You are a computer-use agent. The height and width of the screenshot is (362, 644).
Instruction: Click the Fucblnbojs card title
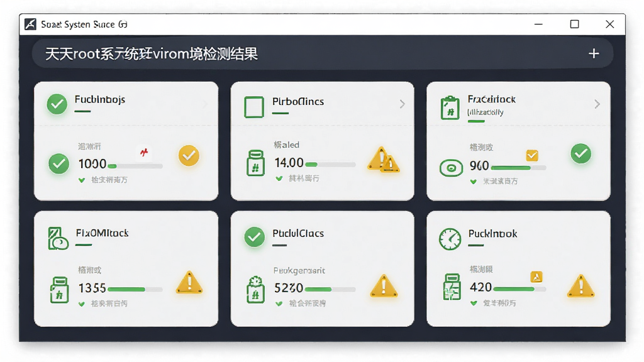[x=100, y=99]
